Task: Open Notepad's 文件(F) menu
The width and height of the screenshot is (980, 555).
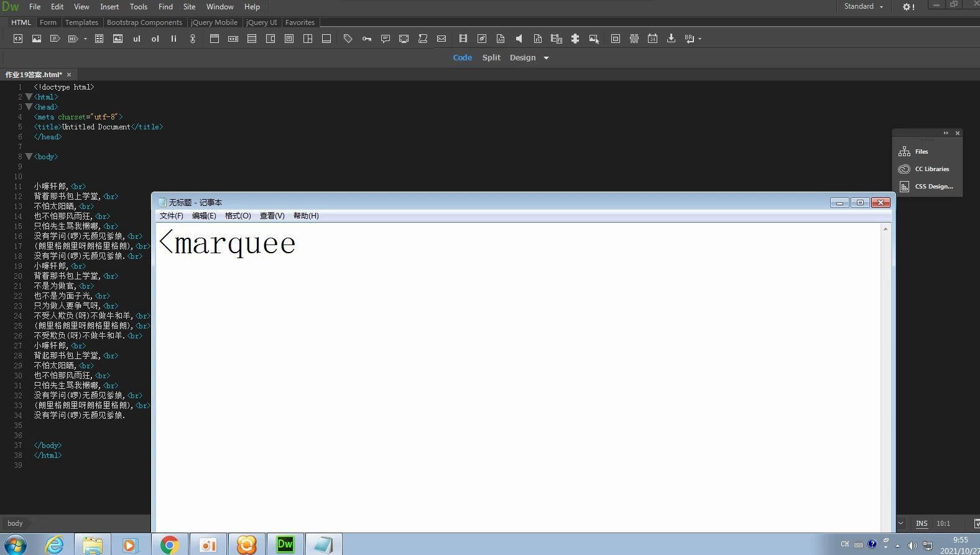Action: (x=172, y=216)
